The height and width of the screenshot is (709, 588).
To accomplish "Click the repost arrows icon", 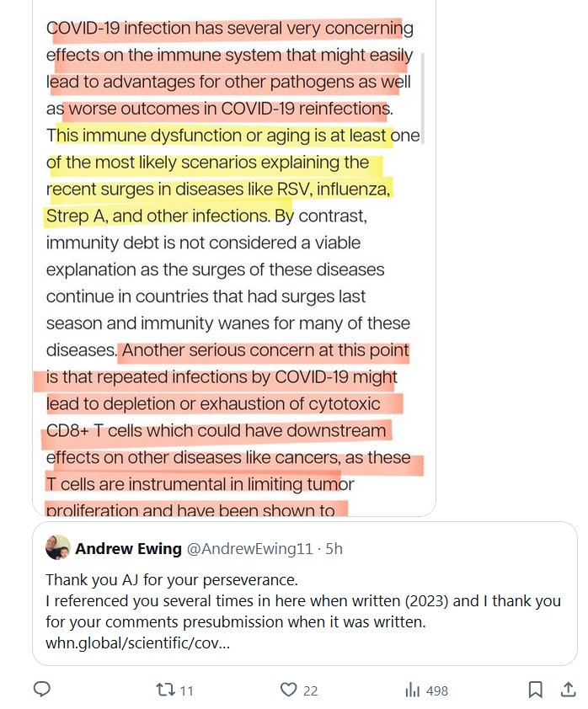I will 165,690.
